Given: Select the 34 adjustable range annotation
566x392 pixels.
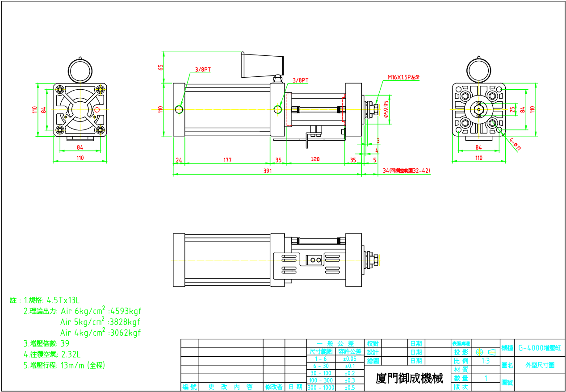Looking at the screenshot, I should click(407, 171).
